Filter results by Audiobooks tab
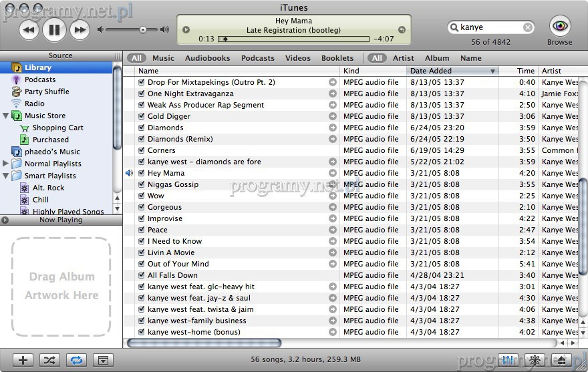Viewport: 588px width, 372px height. coord(207,58)
